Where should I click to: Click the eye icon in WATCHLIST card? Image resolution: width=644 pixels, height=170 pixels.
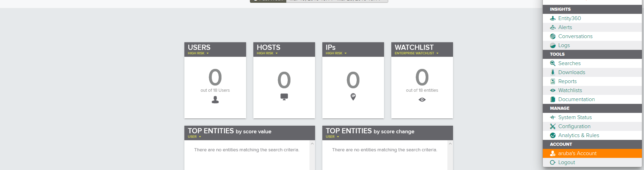[x=422, y=100]
